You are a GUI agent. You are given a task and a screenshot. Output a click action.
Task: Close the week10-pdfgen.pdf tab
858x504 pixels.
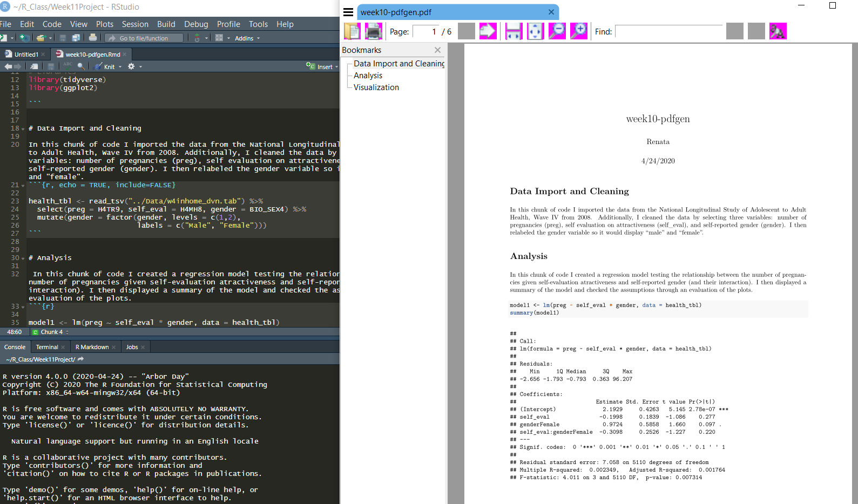tap(551, 12)
